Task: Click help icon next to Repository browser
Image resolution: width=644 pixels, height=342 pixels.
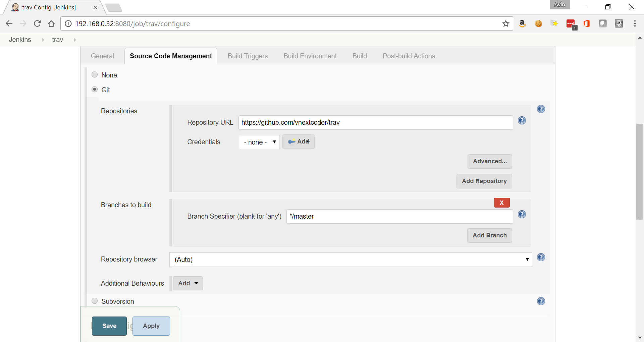Action: pos(541,257)
